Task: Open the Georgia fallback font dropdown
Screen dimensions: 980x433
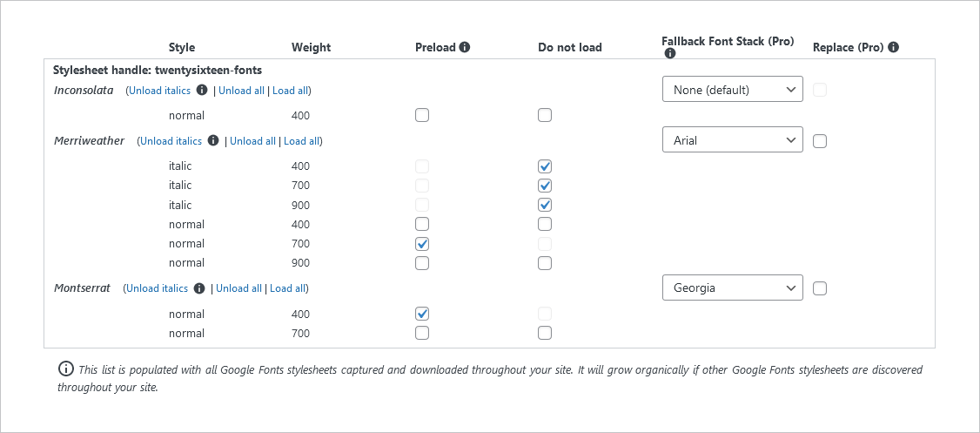Action: [x=733, y=288]
